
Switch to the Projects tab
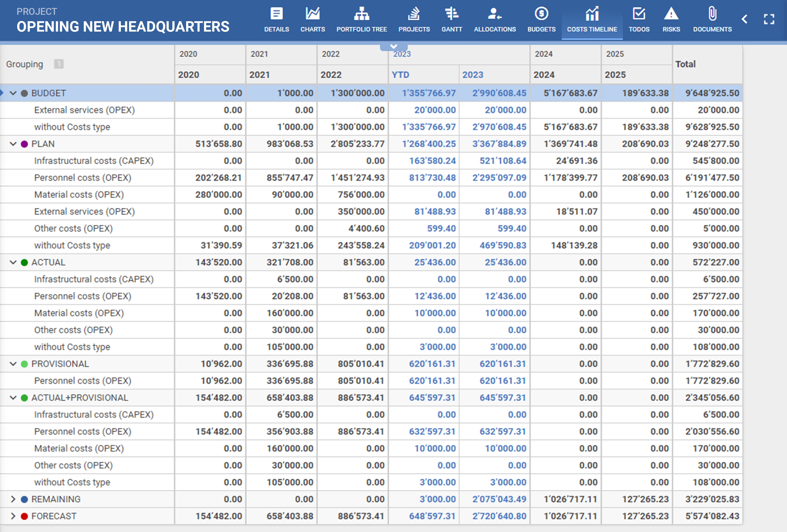(414, 20)
